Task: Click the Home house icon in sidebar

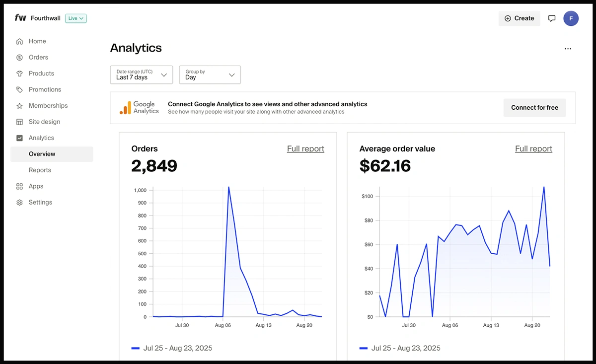Action: [19, 42]
